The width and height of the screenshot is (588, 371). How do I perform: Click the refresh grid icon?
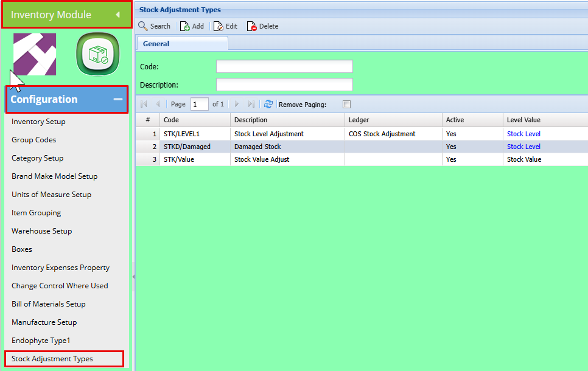click(x=268, y=104)
